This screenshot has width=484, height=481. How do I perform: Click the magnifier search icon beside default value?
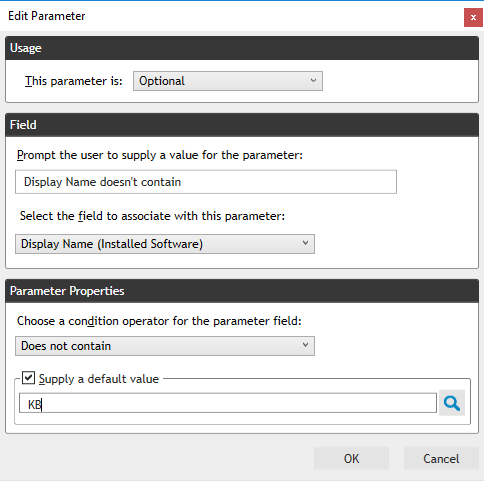pos(452,403)
